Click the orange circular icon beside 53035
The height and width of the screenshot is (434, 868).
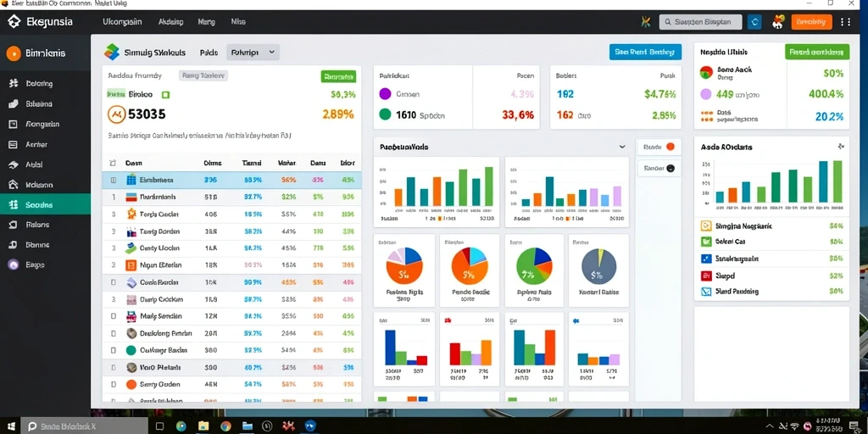point(115,114)
